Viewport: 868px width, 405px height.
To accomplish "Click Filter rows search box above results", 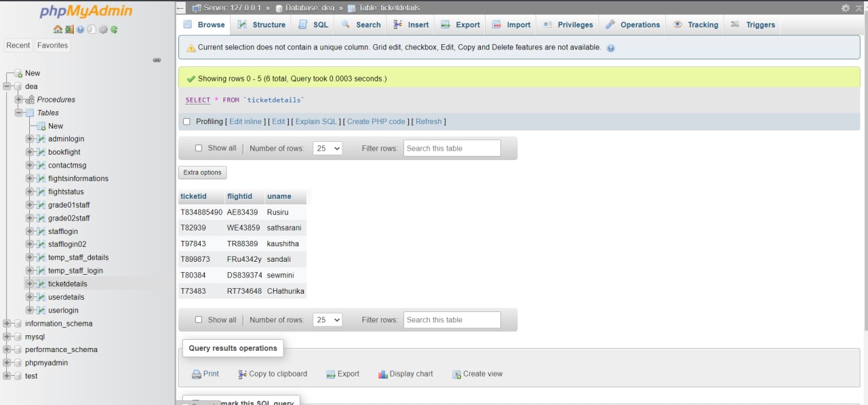I will pyautogui.click(x=452, y=148).
